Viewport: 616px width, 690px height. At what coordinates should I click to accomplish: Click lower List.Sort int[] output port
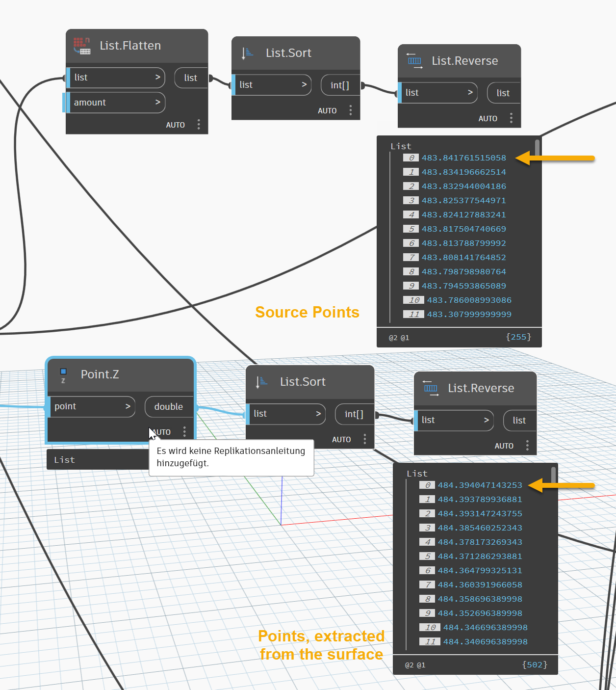coord(354,414)
